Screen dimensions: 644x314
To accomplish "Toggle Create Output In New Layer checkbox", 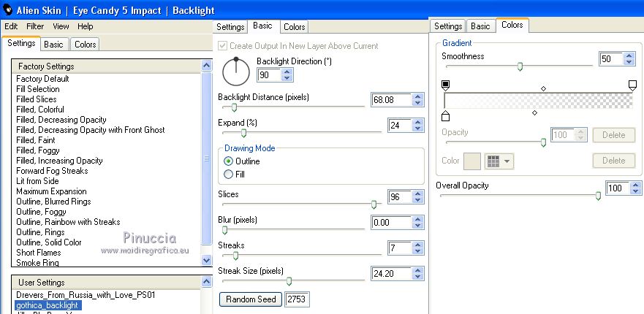I will point(222,45).
